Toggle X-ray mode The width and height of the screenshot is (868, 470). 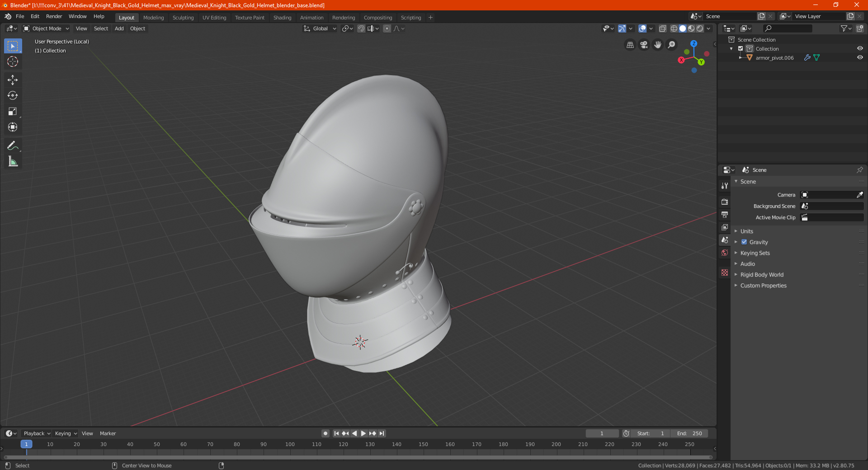(663, 28)
